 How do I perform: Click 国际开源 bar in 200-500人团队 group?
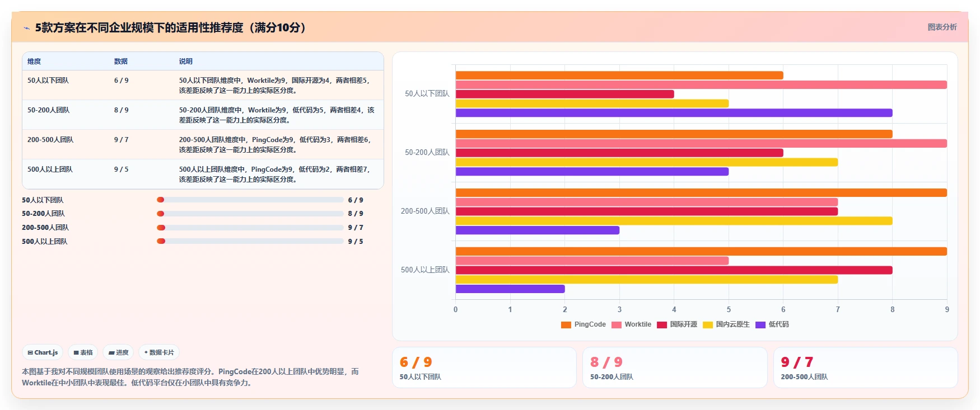647,211
